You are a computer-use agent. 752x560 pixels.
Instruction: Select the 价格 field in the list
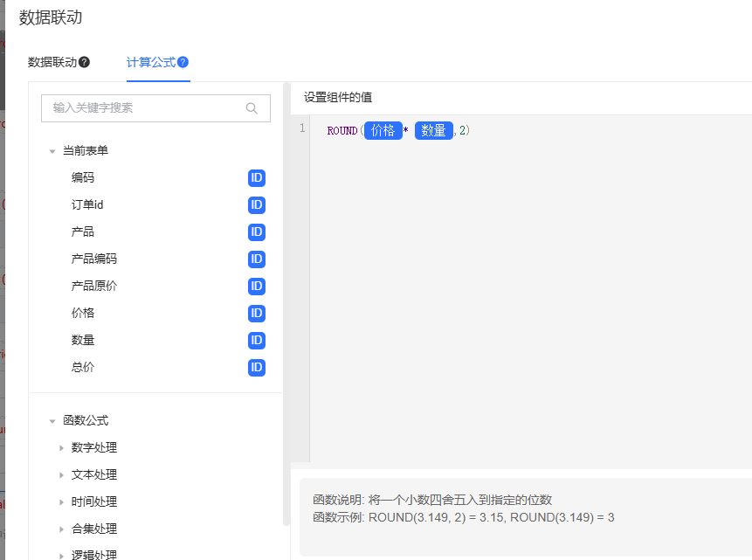click(x=83, y=313)
